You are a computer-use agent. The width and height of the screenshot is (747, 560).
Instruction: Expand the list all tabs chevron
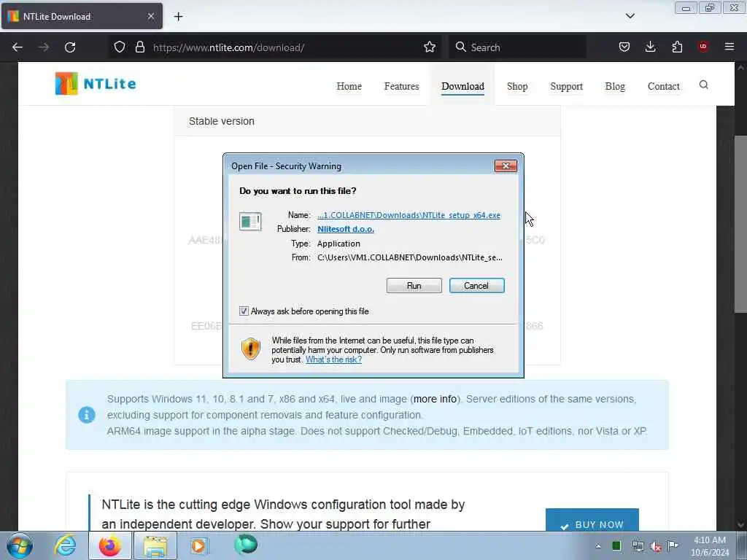coord(630,16)
